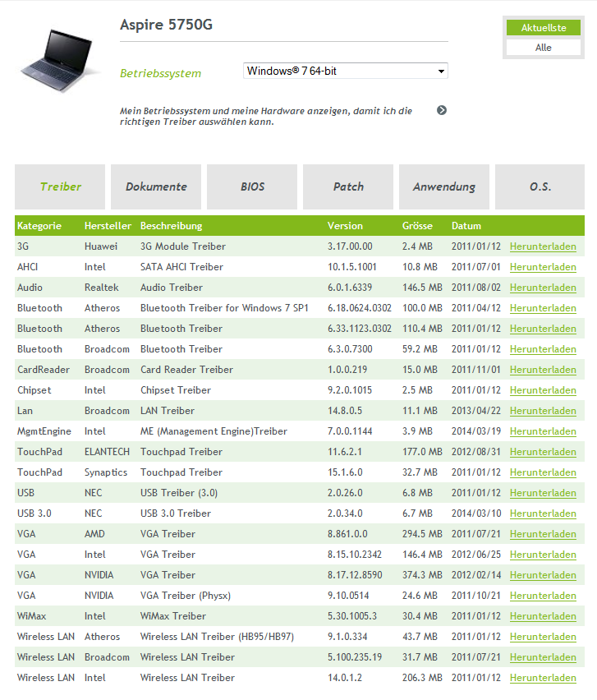Click the version cell 6.0.1.6339
597x700 pixels.
[x=350, y=288]
